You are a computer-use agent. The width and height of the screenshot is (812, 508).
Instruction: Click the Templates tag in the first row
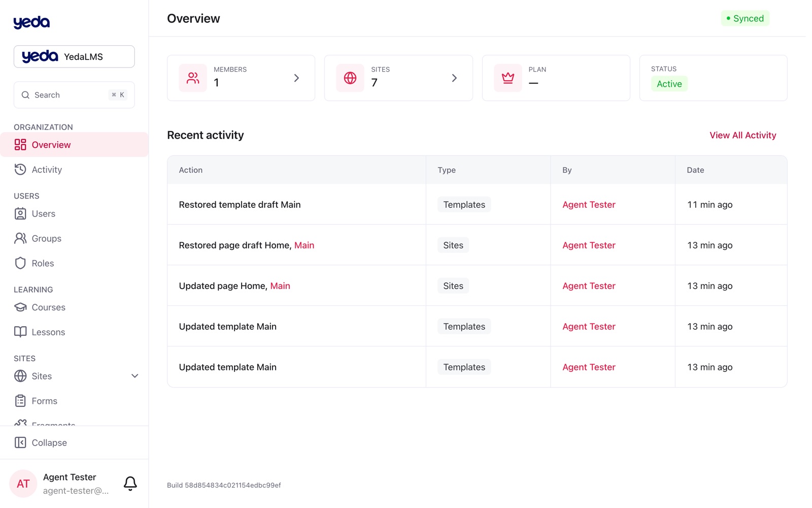point(464,205)
